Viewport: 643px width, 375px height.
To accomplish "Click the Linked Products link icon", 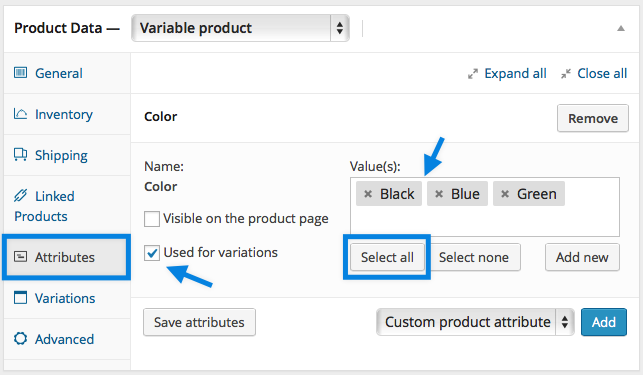I will (x=20, y=195).
